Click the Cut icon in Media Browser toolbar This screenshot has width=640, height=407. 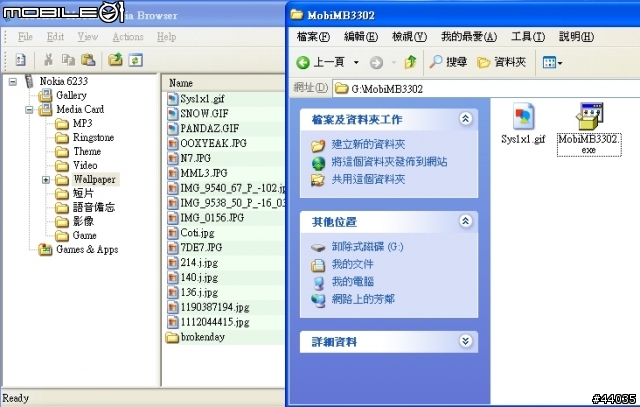coord(49,60)
